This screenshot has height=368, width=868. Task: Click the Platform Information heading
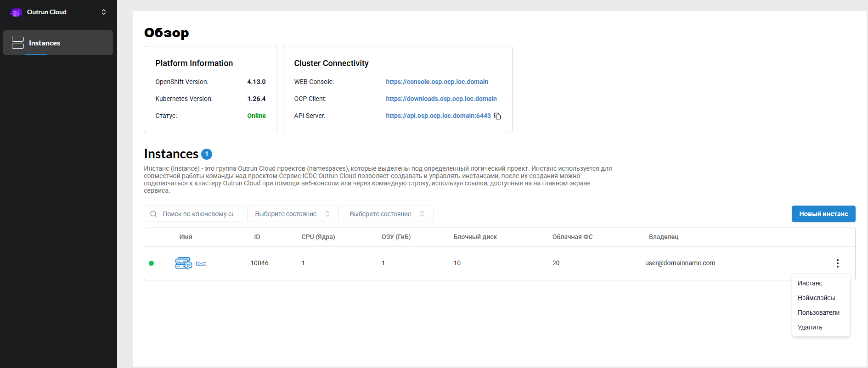194,63
